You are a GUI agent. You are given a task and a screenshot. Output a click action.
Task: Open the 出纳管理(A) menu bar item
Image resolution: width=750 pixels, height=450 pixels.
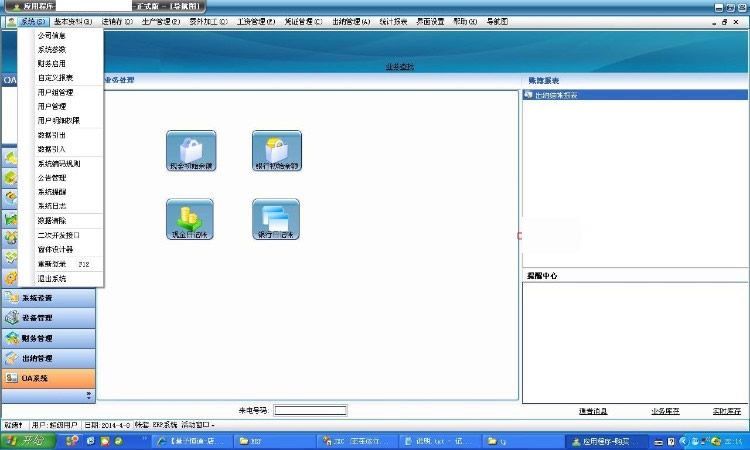(x=351, y=22)
